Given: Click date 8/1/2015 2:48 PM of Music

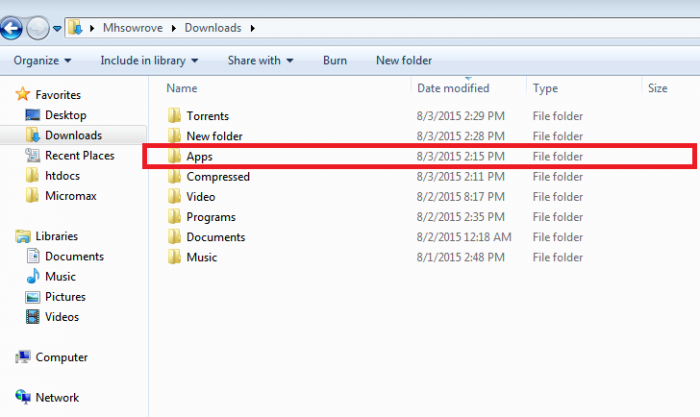Looking at the screenshot, I should point(461,257).
